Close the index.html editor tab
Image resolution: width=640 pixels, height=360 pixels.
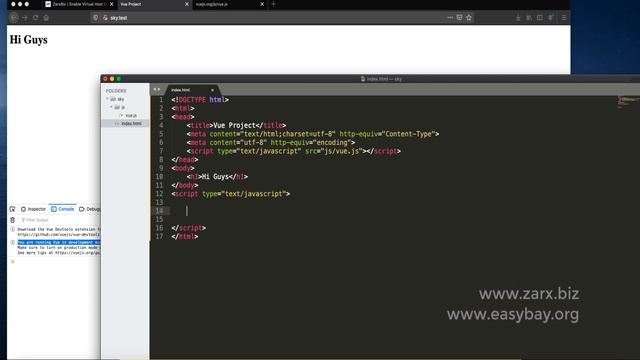tap(212, 90)
